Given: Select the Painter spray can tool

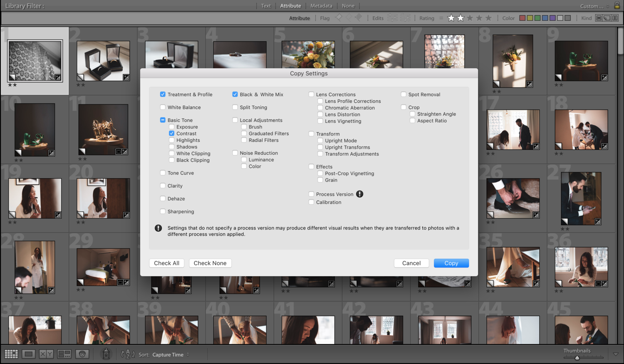Looking at the screenshot, I should 106,354.
